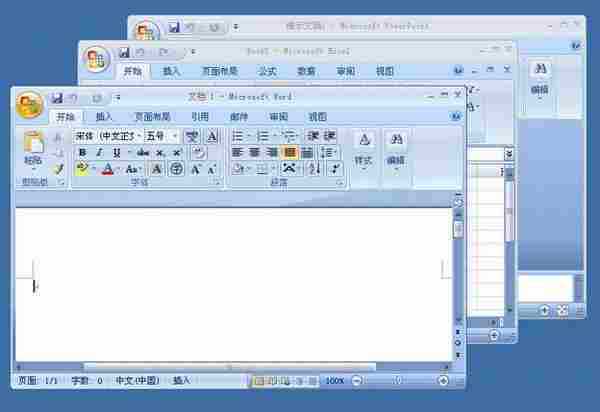
Task: Click the font color A icon
Action: (x=107, y=169)
